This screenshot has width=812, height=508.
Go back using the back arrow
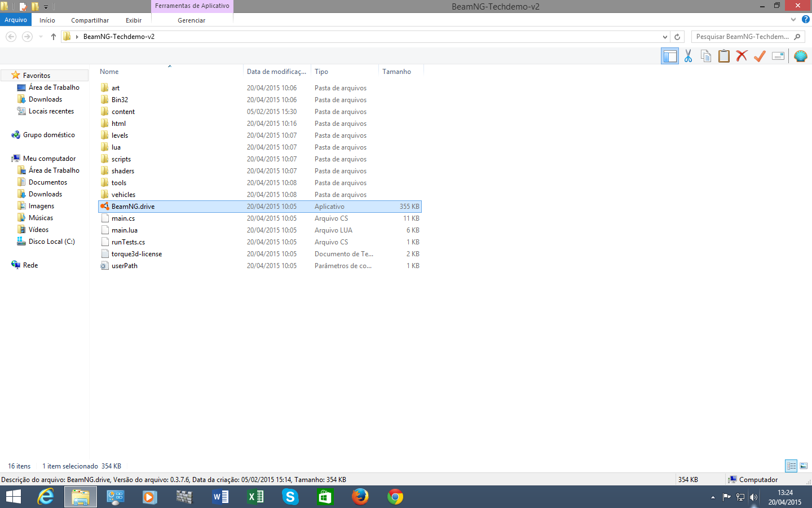click(x=11, y=37)
